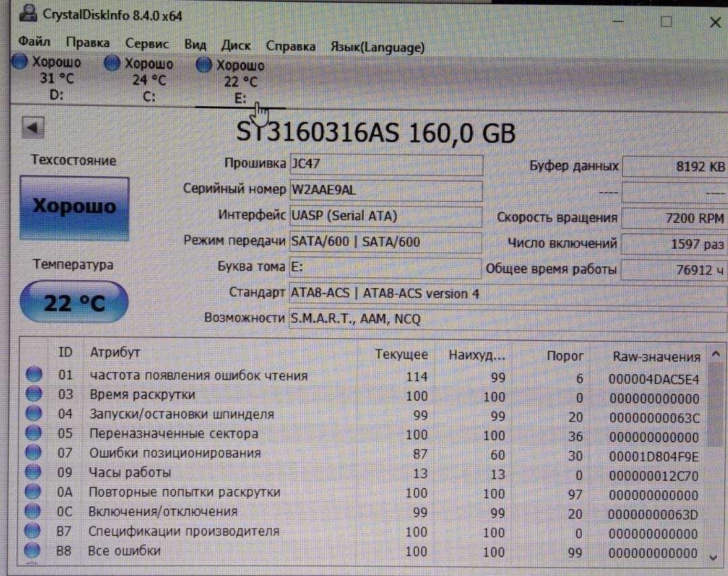This screenshot has width=728, height=576.
Task: Select the Часы работы row
Action: (x=363, y=475)
